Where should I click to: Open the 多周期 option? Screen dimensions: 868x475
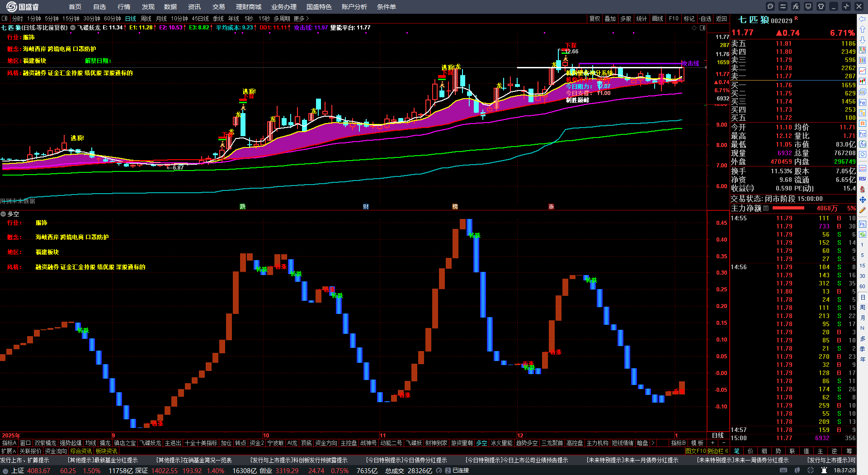coord(282,19)
